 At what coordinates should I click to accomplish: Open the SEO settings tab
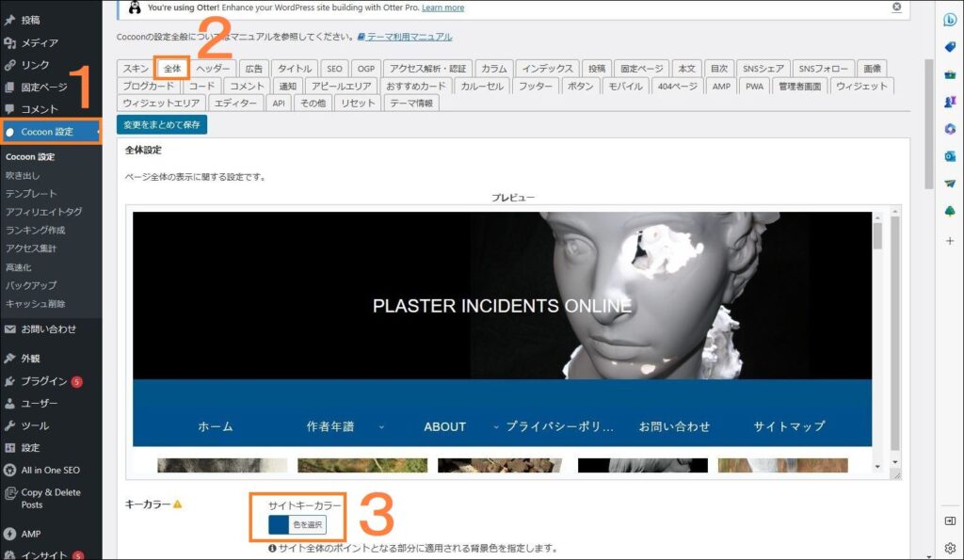pyautogui.click(x=334, y=68)
